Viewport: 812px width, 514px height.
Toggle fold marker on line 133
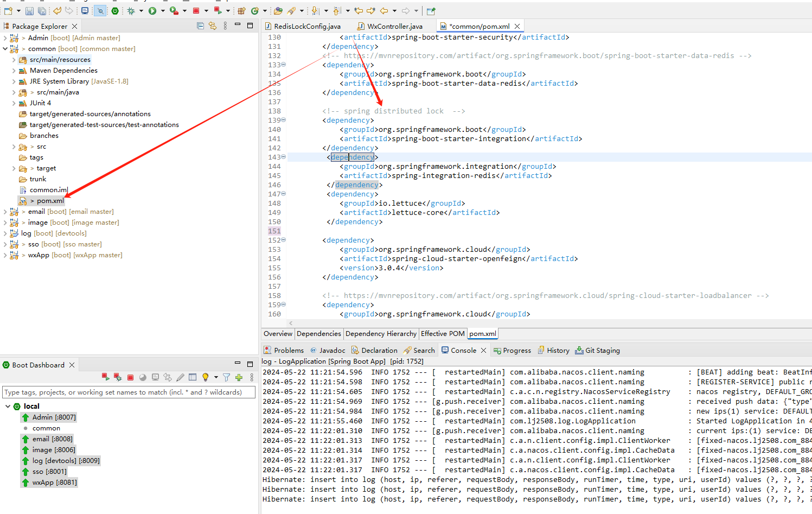point(283,65)
